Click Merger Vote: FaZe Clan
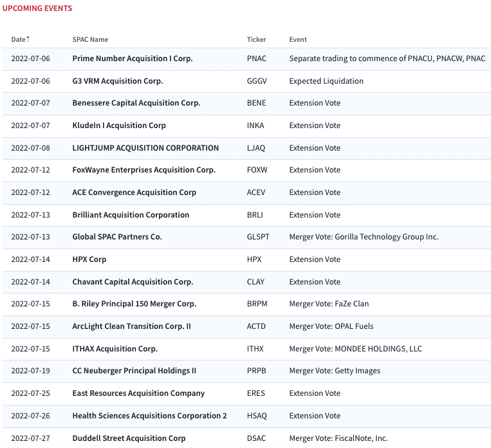Screen dimensions: 491x448 [329, 304]
